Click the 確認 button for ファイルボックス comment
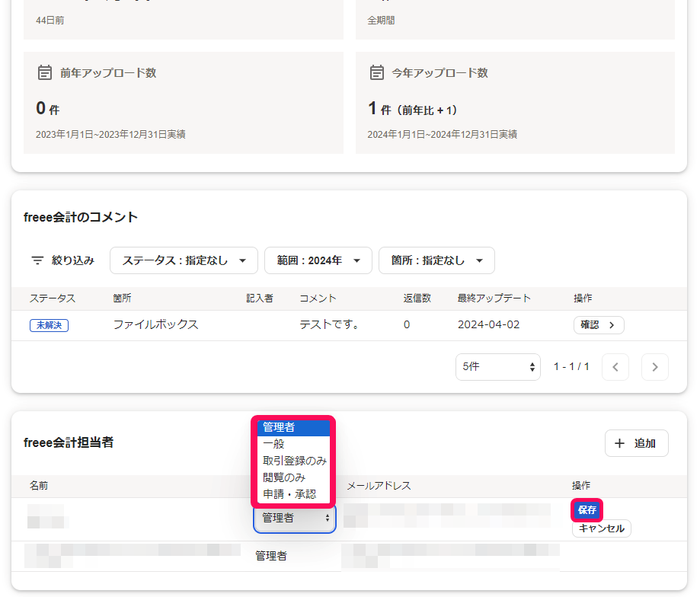 tap(599, 325)
